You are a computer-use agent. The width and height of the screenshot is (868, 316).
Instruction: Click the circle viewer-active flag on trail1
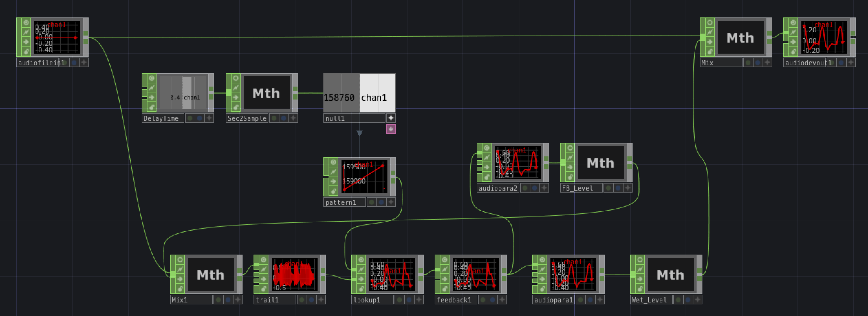point(264,260)
